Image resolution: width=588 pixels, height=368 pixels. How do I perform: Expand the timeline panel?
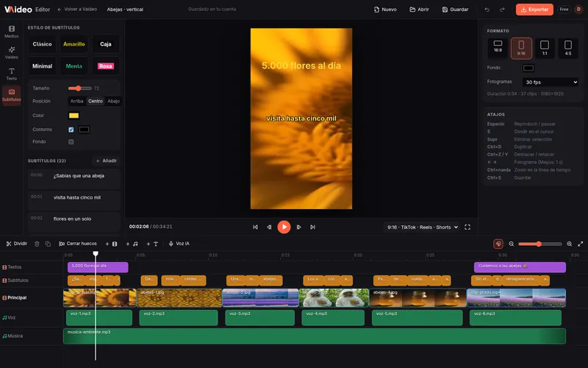pyautogui.click(x=581, y=244)
